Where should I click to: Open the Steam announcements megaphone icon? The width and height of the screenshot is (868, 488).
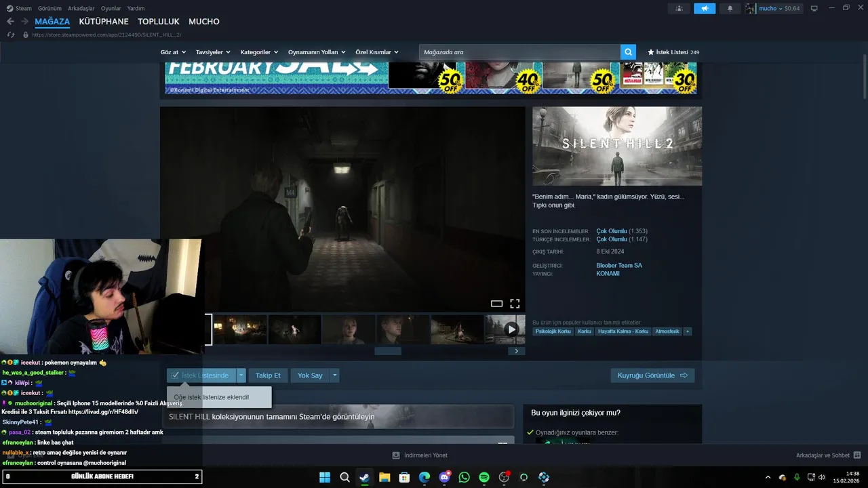(x=705, y=8)
